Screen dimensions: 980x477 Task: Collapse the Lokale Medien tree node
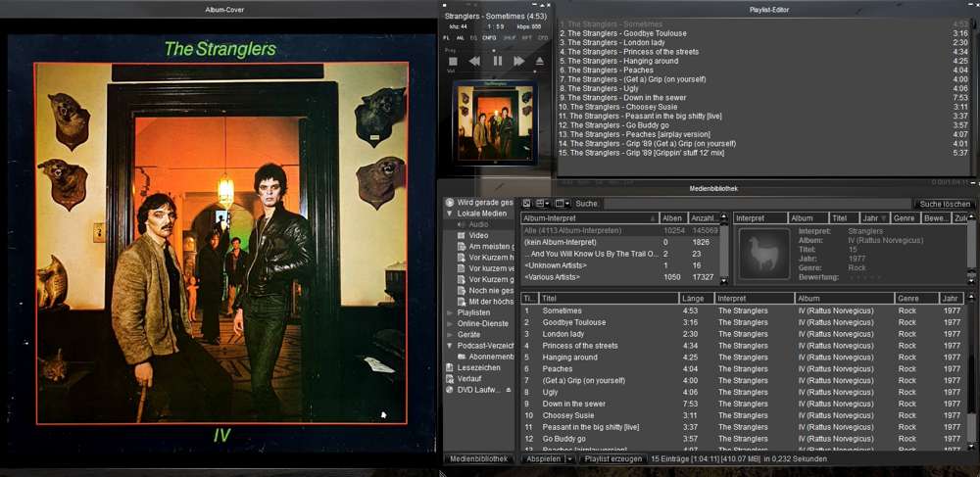pyautogui.click(x=450, y=213)
